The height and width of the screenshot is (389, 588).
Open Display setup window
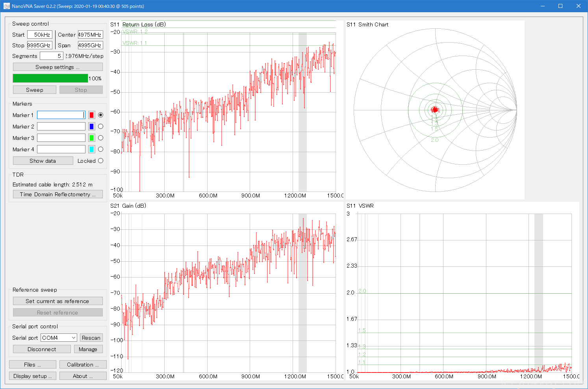pos(33,376)
